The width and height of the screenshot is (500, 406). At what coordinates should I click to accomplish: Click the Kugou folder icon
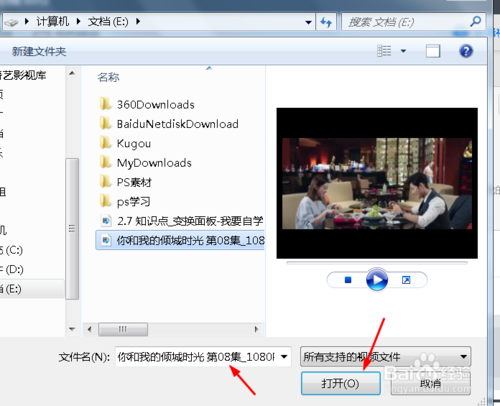tap(105, 143)
